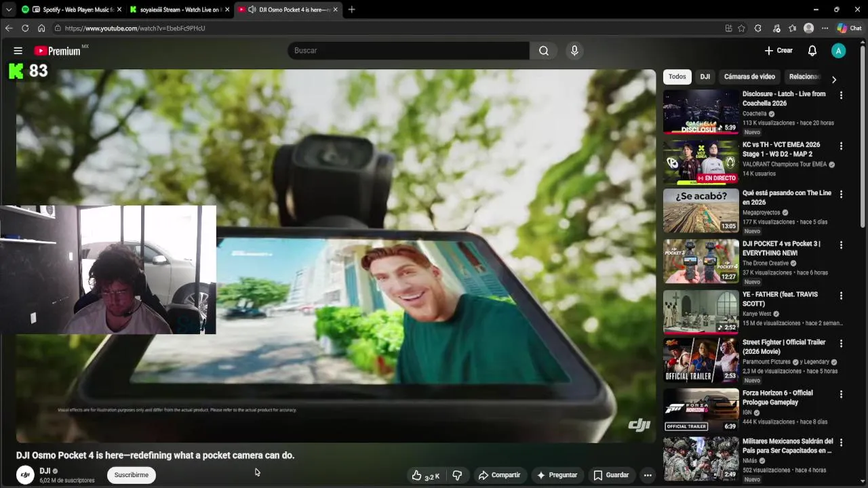868x488 pixels.
Task: Reload the page
Action: (25, 28)
